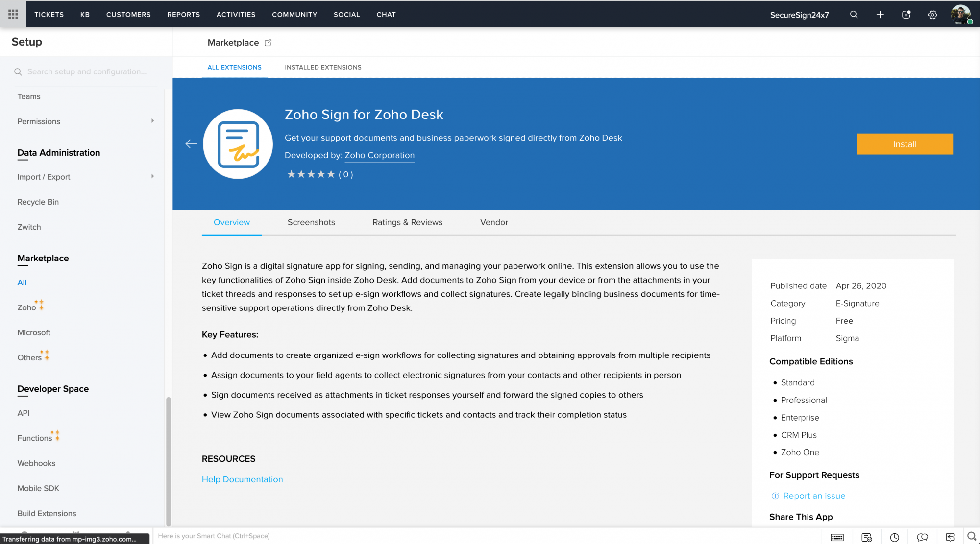Open the chat bubbles icon in bottom bar

pos(922,537)
